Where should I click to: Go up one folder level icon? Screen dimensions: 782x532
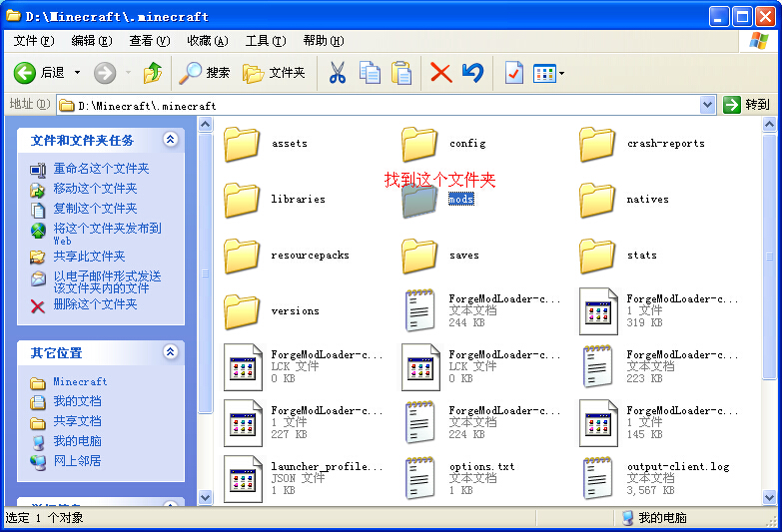pyautogui.click(x=153, y=73)
